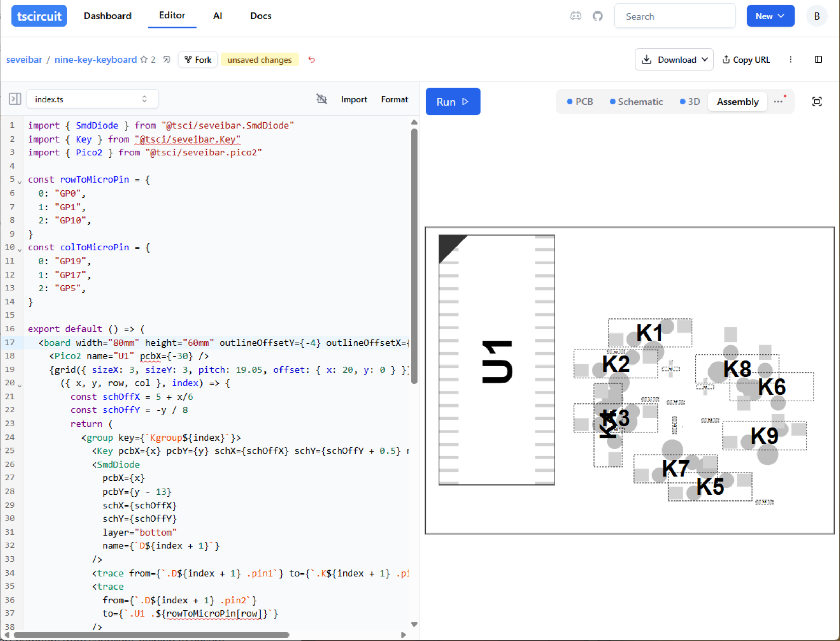Collapse the file sidebar panel icon
The width and height of the screenshot is (840, 641).
(15, 99)
